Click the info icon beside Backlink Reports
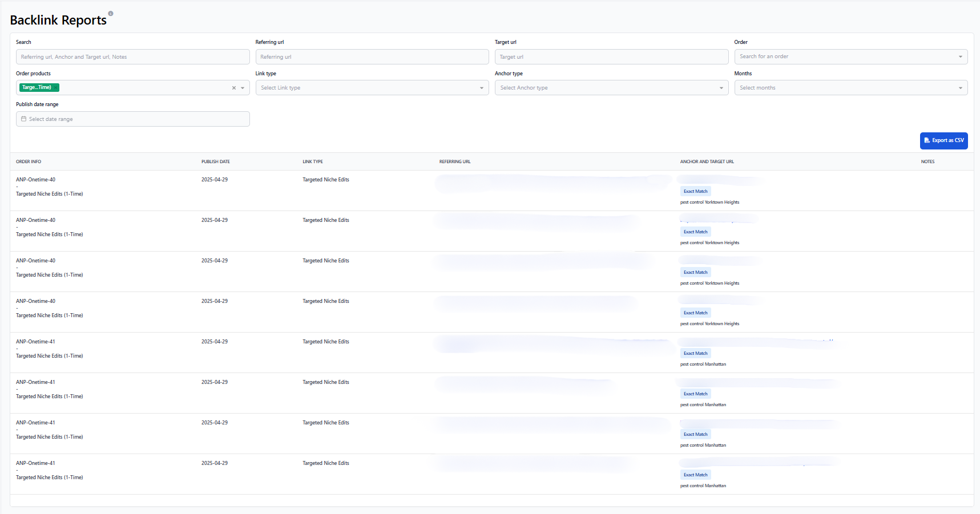This screenshot has height=514, width=980. click(x=111, y=13)
